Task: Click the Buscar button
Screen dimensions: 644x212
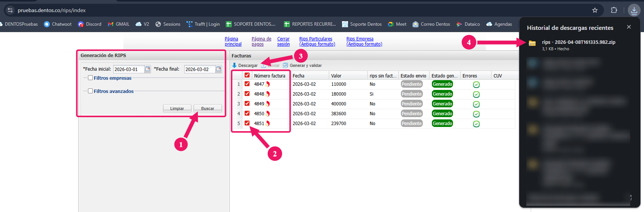Action: tap(208, 108)
